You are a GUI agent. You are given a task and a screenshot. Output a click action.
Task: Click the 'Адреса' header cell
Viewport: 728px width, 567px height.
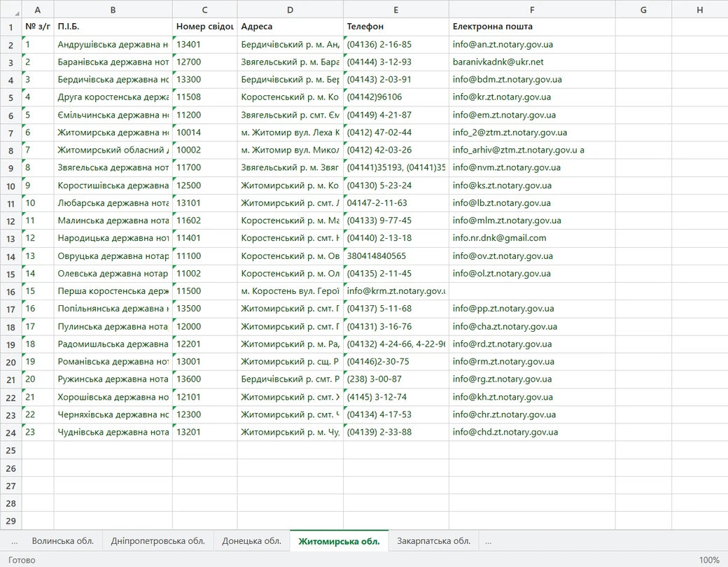pos(290,27)
